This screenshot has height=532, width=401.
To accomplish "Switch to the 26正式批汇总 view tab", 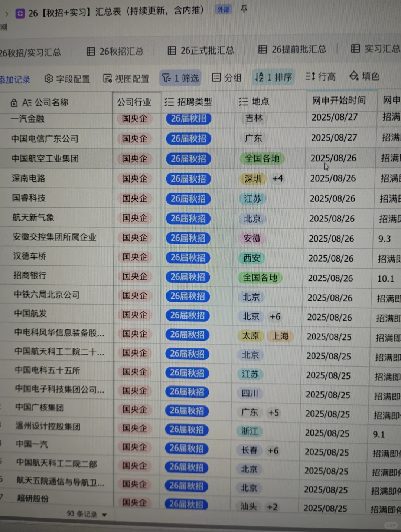I will [200, 50].
